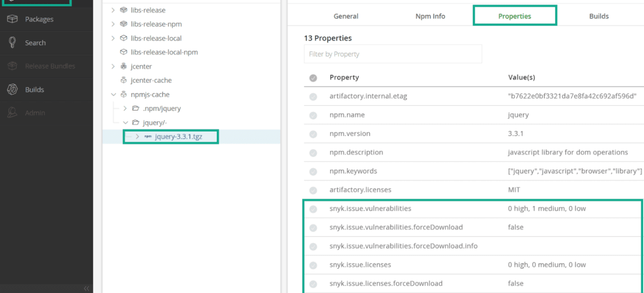Expand the libs-release-npm repository

pos(113,24)
